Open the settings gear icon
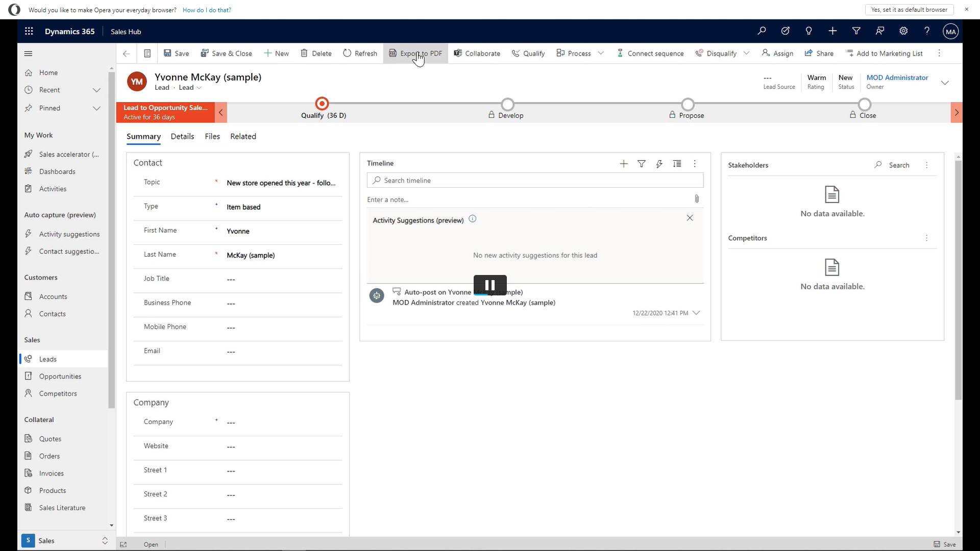This screenshot has width=980, height=551. pyautogui.click(x=903, y=31)
